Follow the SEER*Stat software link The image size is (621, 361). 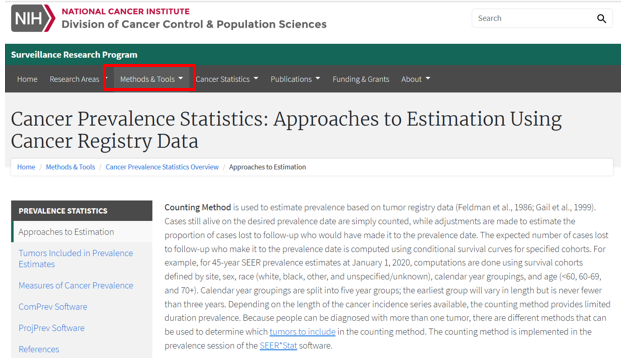coord(278,346)
